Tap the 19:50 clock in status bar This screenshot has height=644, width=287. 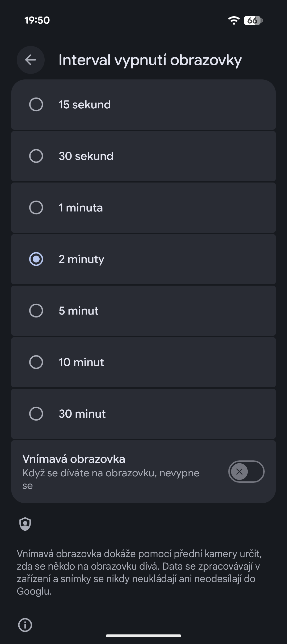click(x=37, y=20)
